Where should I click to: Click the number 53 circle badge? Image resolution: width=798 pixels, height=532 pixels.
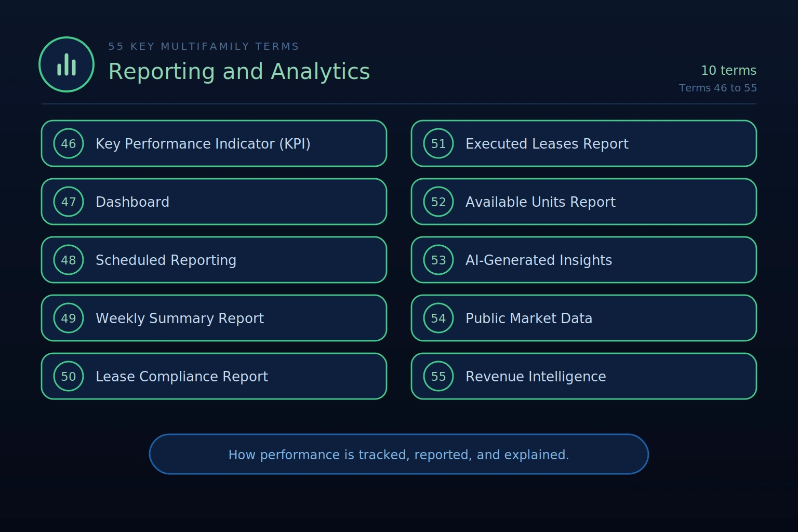click(438, 260)
